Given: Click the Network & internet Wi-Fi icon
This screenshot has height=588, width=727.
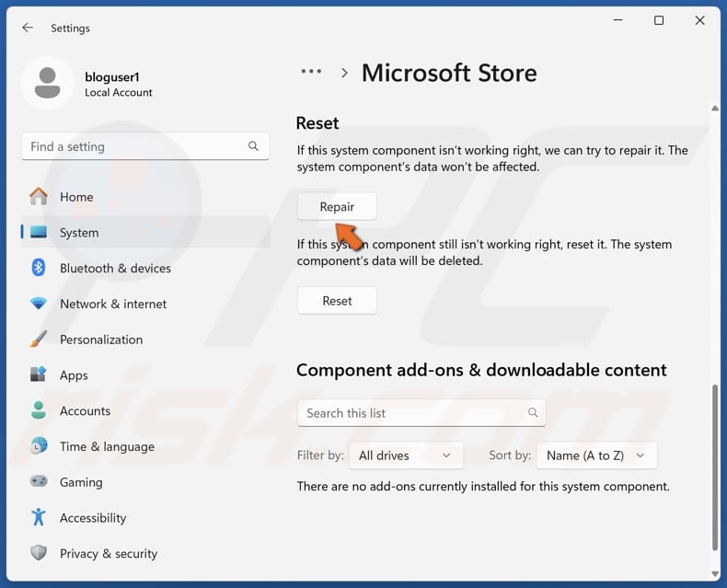Looking at the screenshot, I should [x=39, y=304].
